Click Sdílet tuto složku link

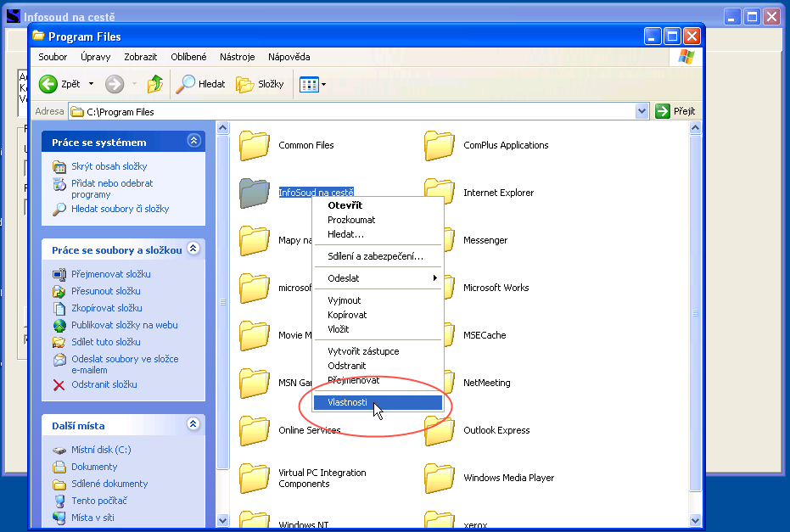[106, 342]
